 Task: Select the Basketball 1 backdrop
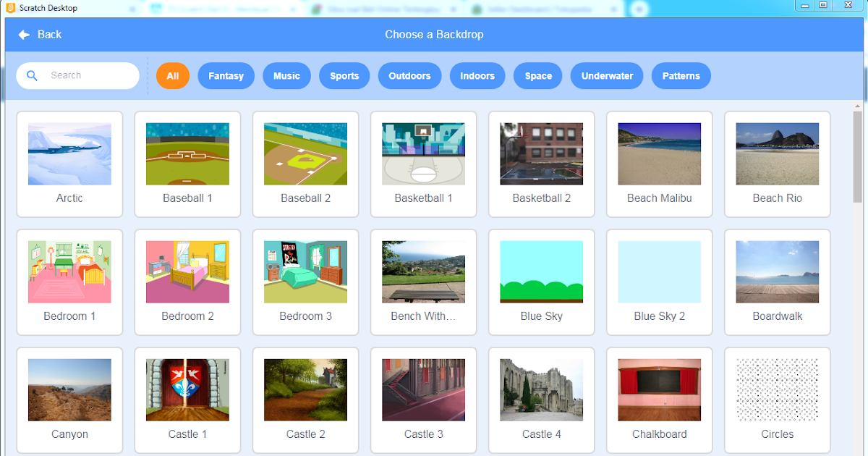pos(423,153)
